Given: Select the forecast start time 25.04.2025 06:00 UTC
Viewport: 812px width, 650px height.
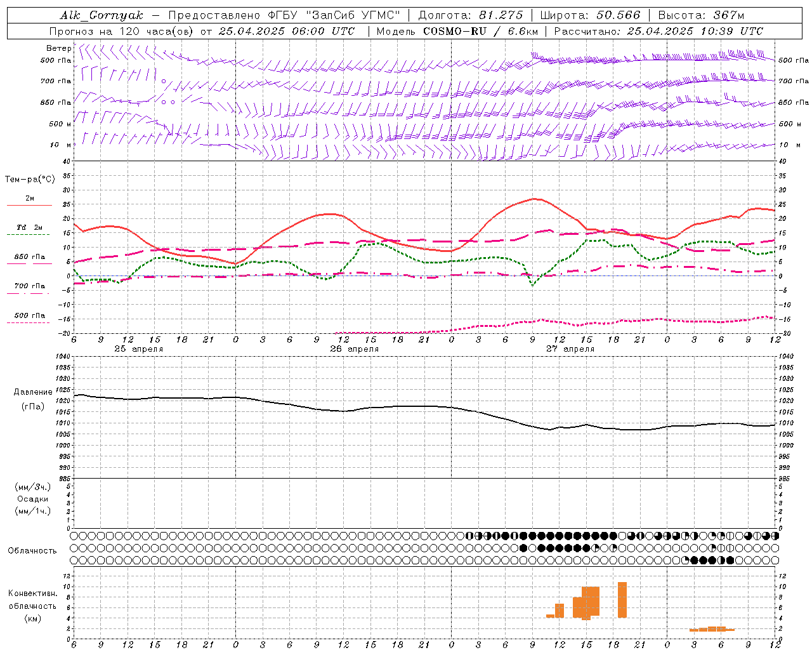Looking at the screenshot, I should 286,31.
